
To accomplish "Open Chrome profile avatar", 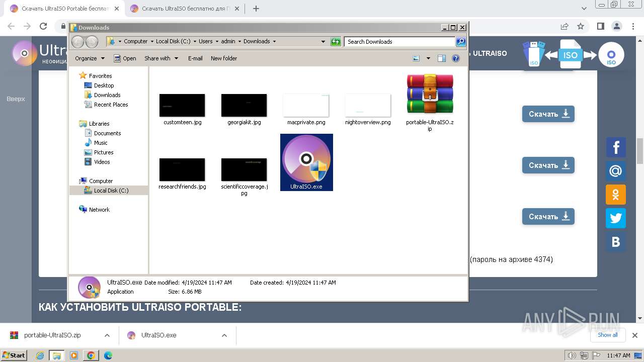I will 617,26.
